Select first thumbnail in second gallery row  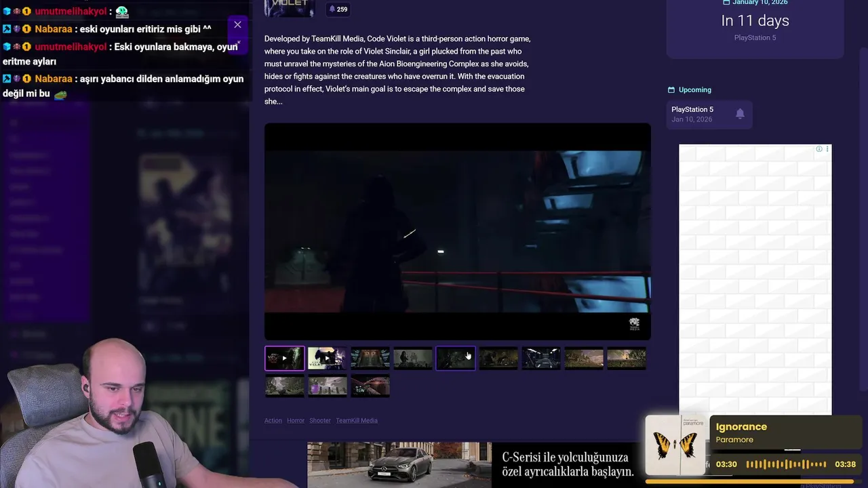(x=285, y=386)
